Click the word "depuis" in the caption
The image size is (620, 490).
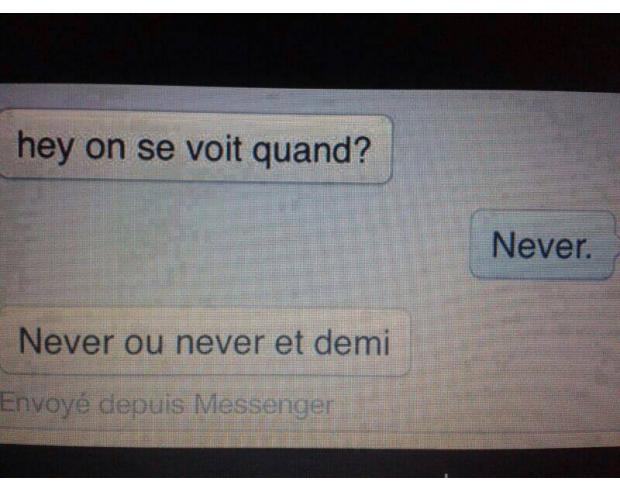point(142,406)
